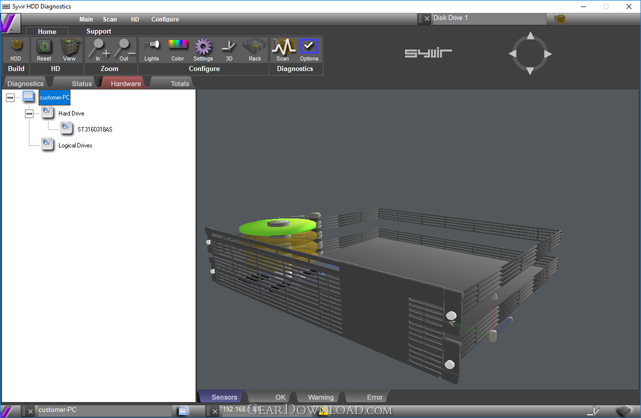
Task: Pan view down with the navigation arrow
Action: [530, 71]
